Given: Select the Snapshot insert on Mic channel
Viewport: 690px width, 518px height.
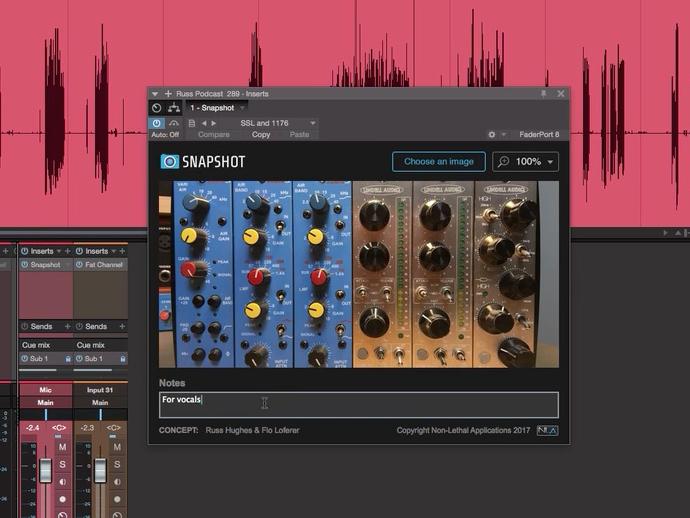Looking at the screenshot, I should pyautogui.click(x=45, y=265).
